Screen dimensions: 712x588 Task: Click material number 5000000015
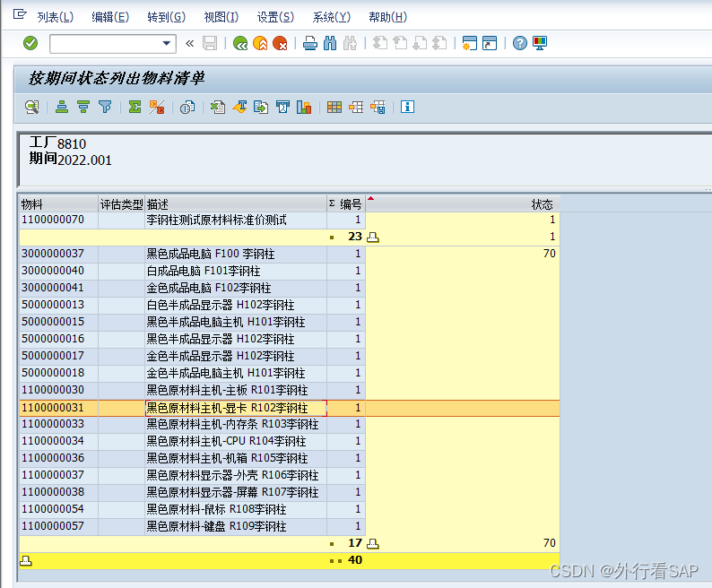coord(53,322)
